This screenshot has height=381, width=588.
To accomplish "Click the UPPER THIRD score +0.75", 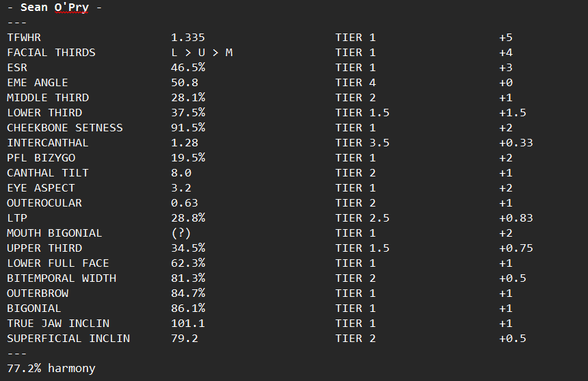I will [x=516, y=248].
